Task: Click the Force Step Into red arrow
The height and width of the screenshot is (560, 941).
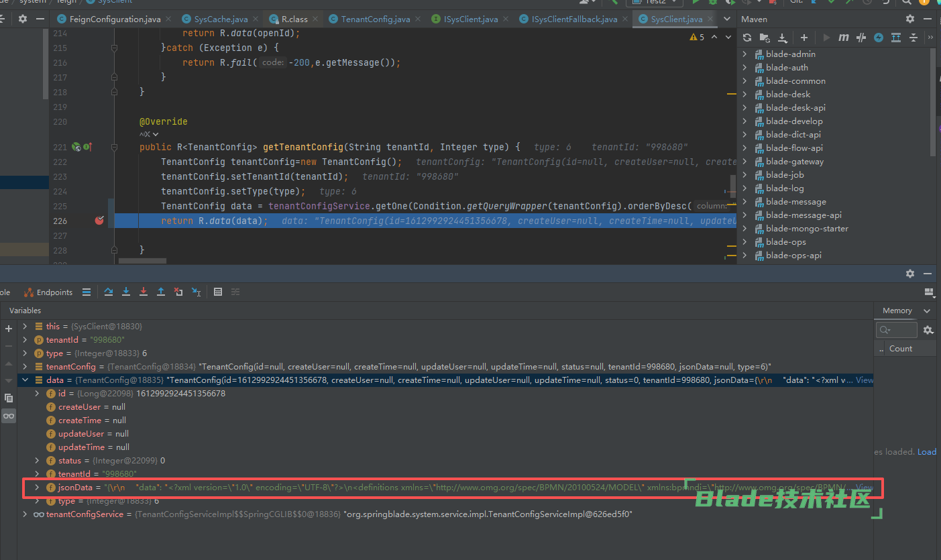Action: pos(144,292)
